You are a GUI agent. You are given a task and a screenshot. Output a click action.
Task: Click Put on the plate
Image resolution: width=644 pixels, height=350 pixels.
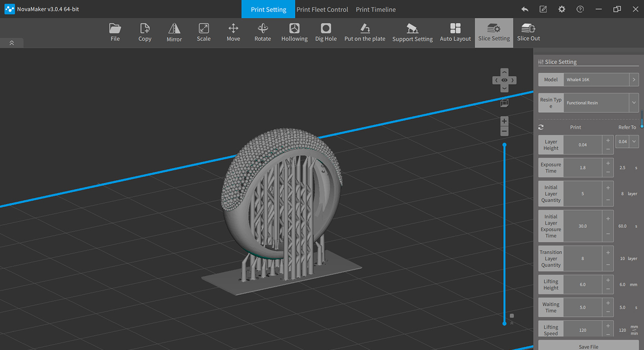[x=365, y=33]
